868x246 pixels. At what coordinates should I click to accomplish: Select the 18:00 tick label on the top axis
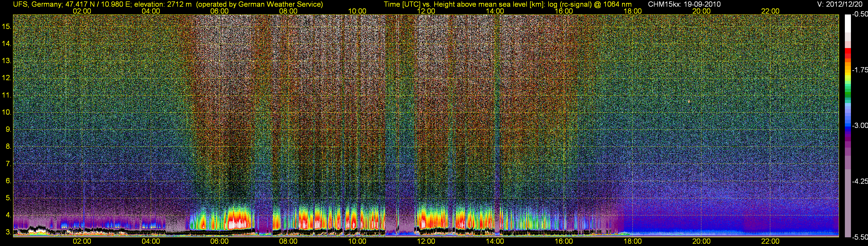coord(632,11)
